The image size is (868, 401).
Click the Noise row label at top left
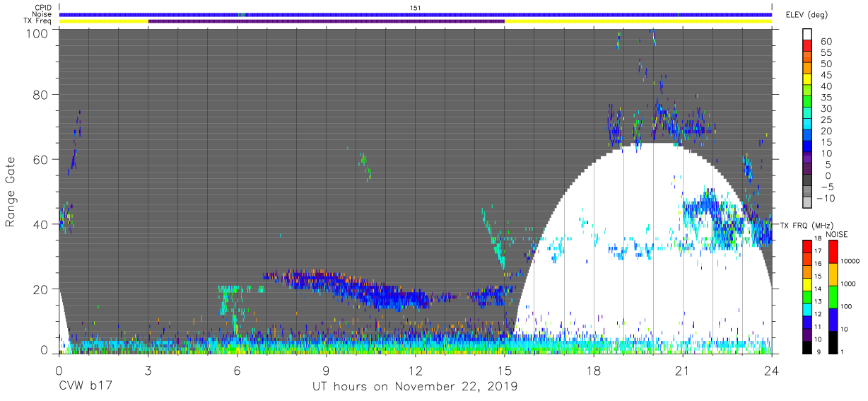pos(43,14)
